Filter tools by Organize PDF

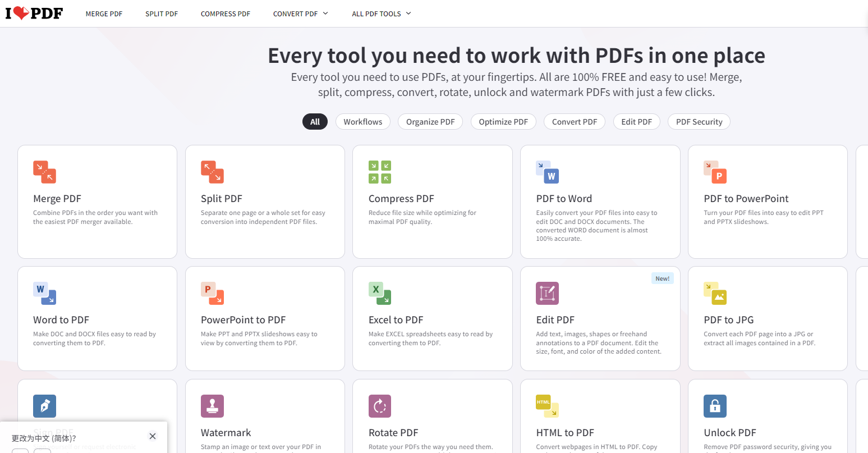pyautogui.click(x=430, y=122)
